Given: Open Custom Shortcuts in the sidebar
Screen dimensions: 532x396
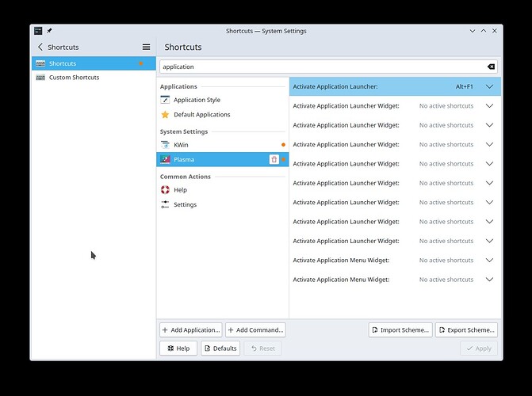Looking at the screenshot, I should point(94,78).
